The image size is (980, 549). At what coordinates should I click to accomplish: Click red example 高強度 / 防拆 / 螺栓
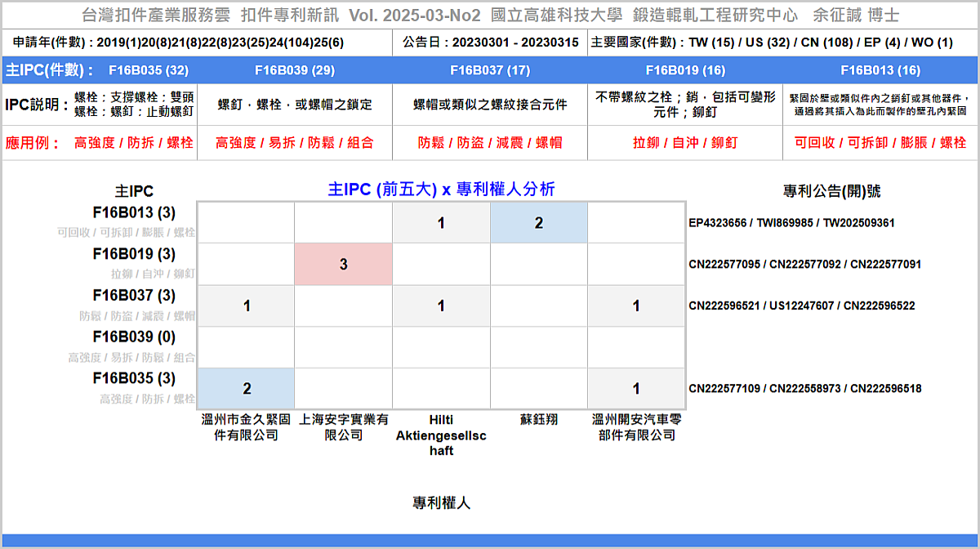coord(134,143)
